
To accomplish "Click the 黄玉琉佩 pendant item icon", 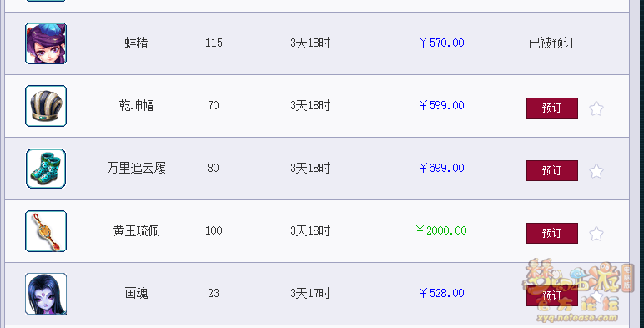I will (x=46, y=231).
